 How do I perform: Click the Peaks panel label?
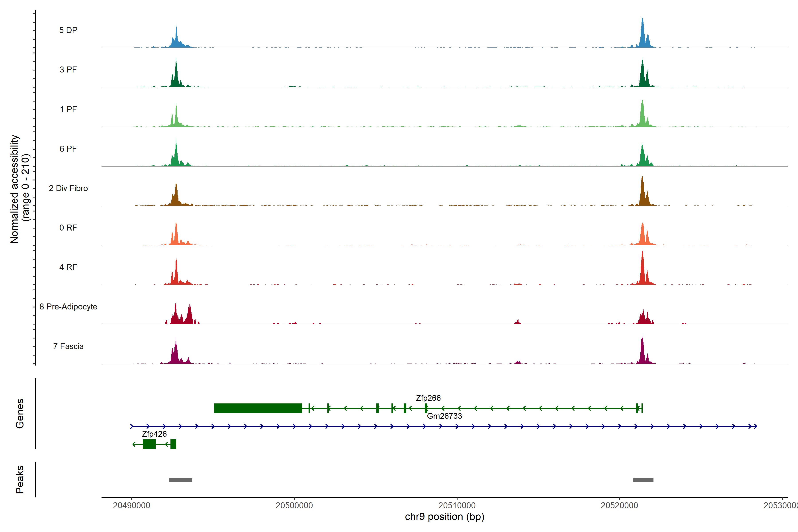pyautogui.click(x=20, y=479)
